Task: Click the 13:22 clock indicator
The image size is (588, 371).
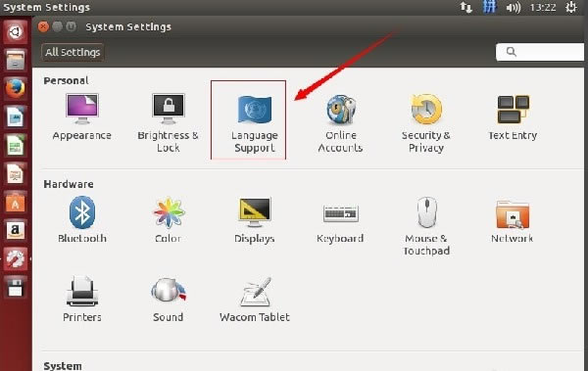Action: (543, 7)
